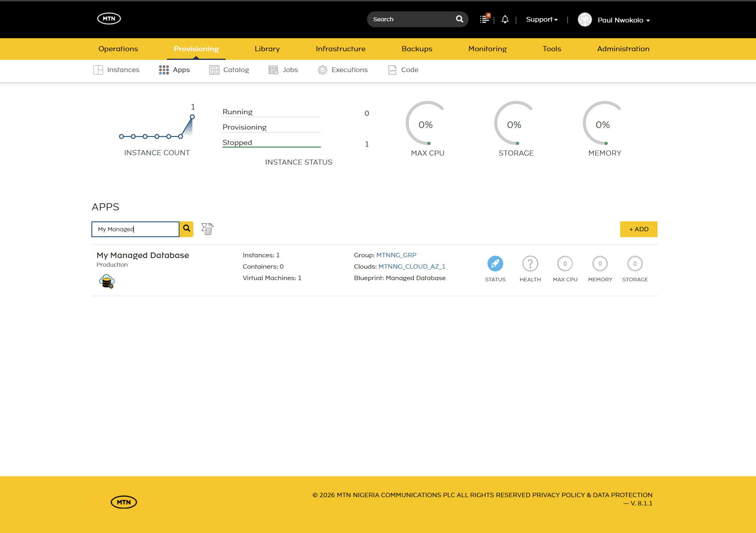
Task: Open the Paul Nwokolo user menu
Action: click(x=624, y=20)
